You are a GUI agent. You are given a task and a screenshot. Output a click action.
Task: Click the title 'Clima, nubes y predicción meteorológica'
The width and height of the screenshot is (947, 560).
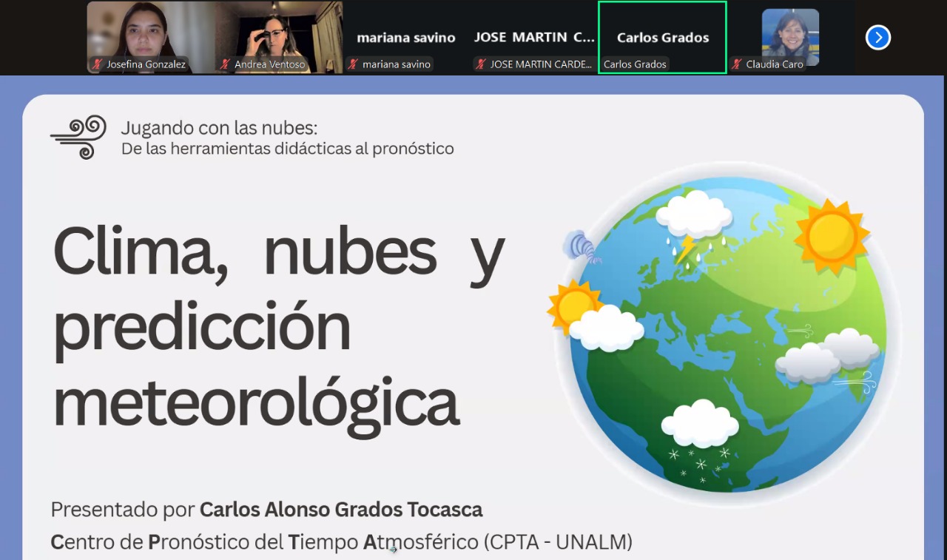277,325
